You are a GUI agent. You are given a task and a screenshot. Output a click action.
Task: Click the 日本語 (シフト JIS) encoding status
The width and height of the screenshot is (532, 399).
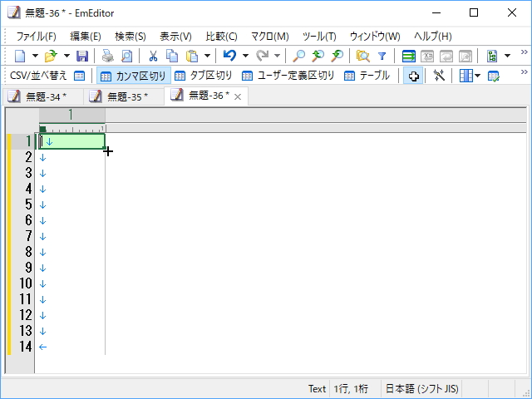point(421,388)
